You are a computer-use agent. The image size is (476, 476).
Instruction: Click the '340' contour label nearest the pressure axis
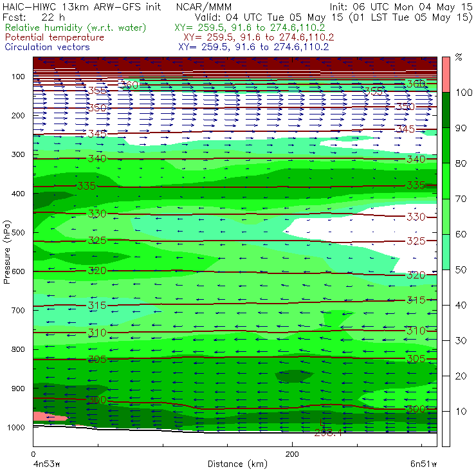pos(97,158)
